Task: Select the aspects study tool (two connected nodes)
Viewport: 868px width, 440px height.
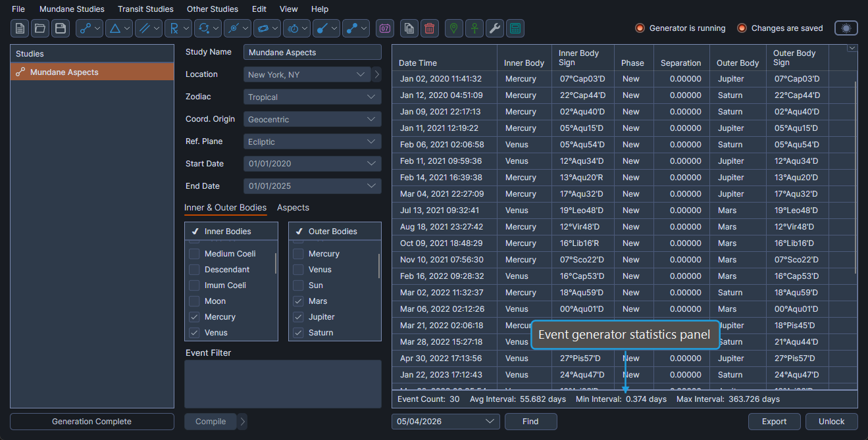Action: tap(89, 28)
